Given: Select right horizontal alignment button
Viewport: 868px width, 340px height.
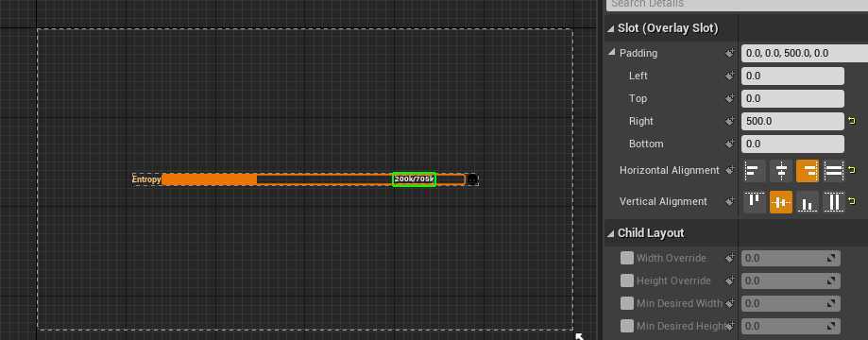Looking at the screenshot, I should (x=808, y=171).
